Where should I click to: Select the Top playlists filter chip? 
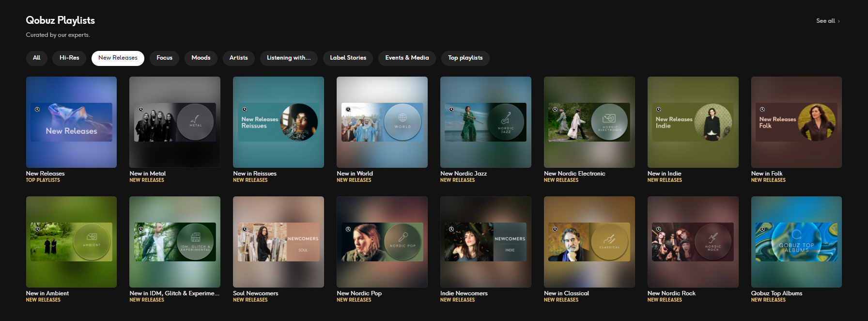point(465,58)
